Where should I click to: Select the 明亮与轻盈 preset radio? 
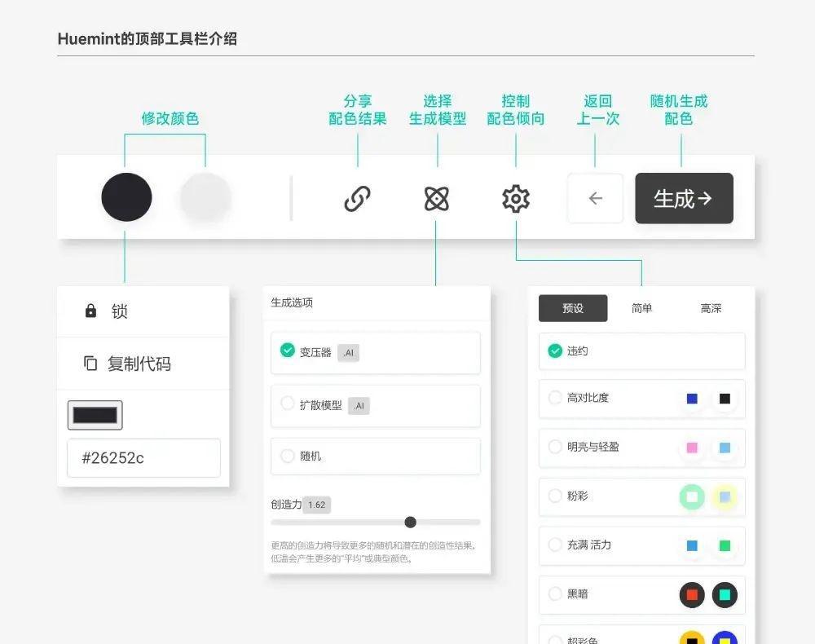[x=555, y=447]
